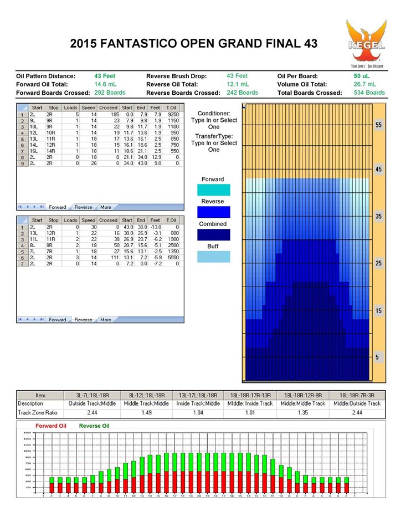Image resolution: width=411 pixels, height=532 pixels.
Task: Click the 2500 total oil cell
Action: [171, 245]
